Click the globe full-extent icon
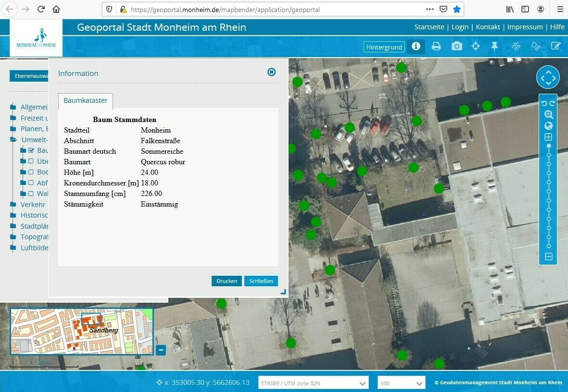Viewport: 568px width, 392px height. pos(548,126)
